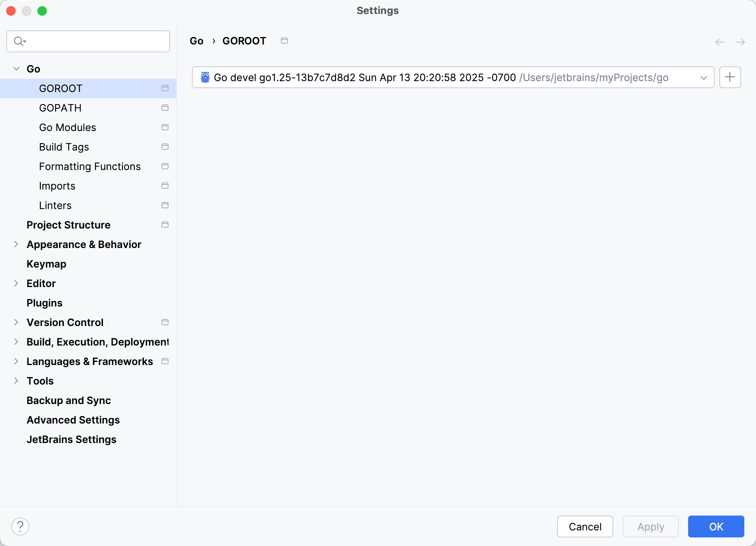This screenshot has height=546, width=756.
Task: Navigate to Go via the breadcrumb
Action: pyautogui.click(x=197, y=41)
